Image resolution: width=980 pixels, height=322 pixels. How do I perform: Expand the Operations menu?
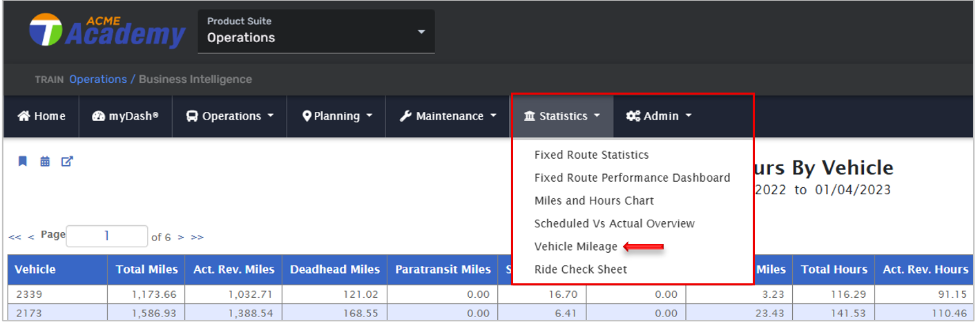coord(230,116)
